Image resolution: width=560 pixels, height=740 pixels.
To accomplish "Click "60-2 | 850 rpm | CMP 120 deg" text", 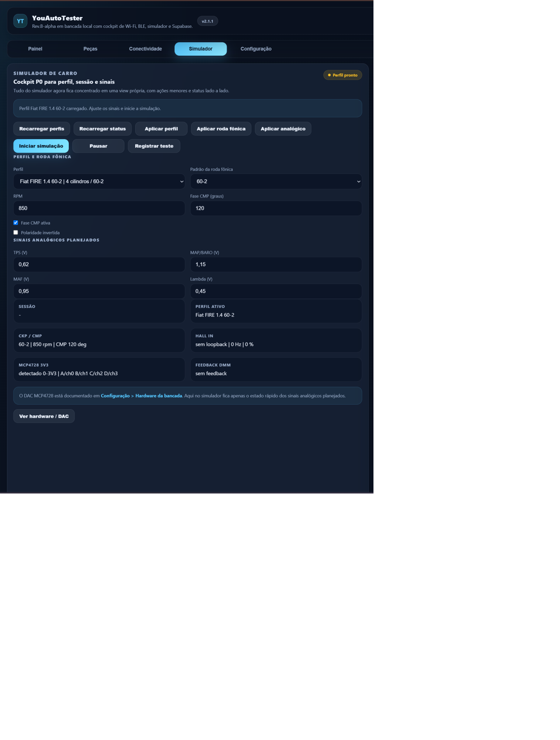I will click(x=53, y=344).
